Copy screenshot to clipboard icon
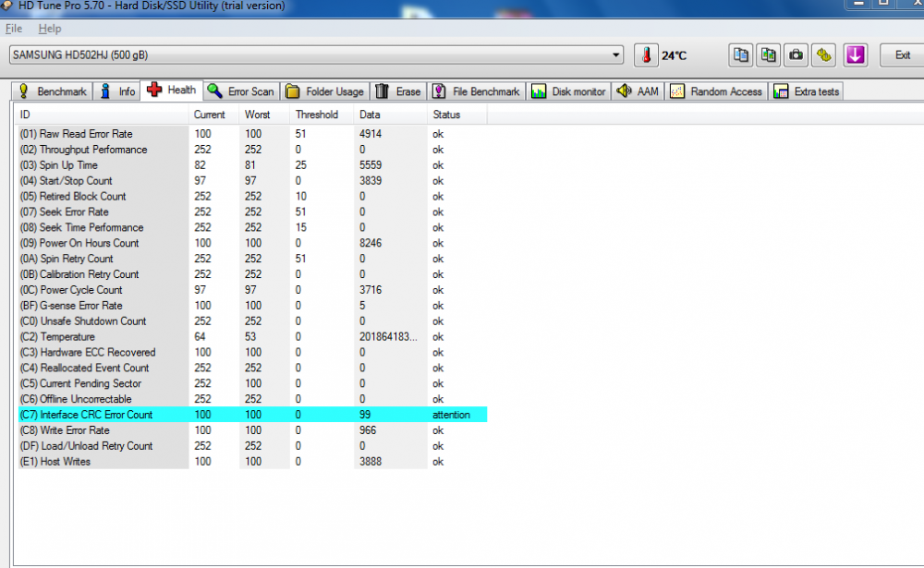Viewport: 924px width, 568px height. click(768, 55)
